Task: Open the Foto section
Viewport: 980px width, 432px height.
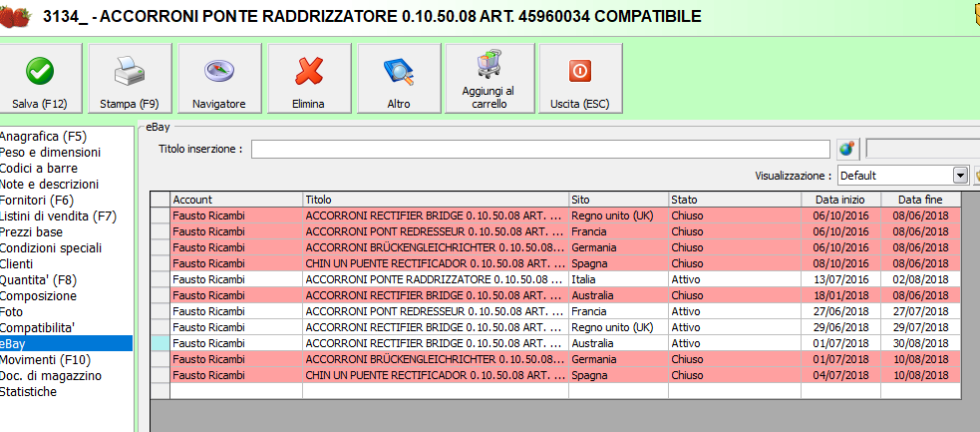Action: tap(11, 312)
